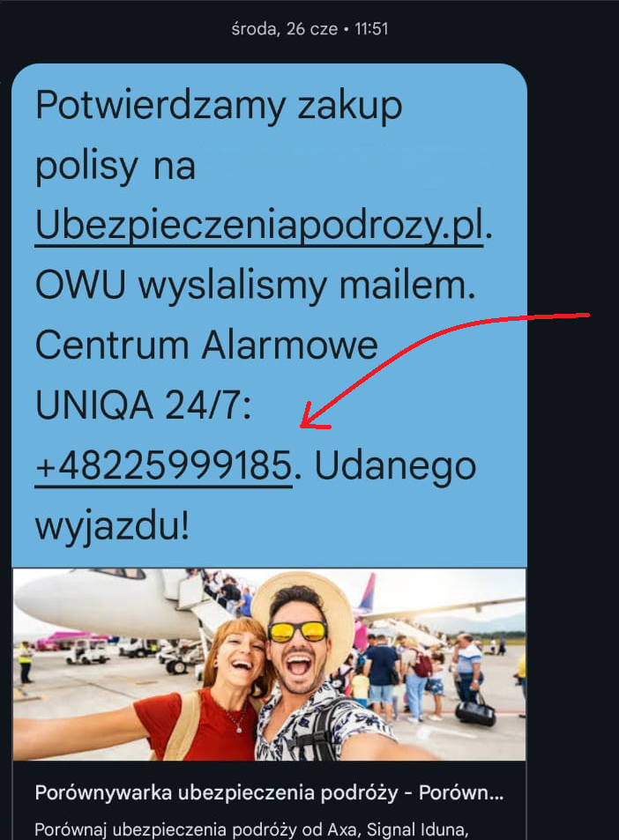Click the "Centrum Alarmowe" text line
The height and width of the screenshot is (840, 619).
[206, 345]
